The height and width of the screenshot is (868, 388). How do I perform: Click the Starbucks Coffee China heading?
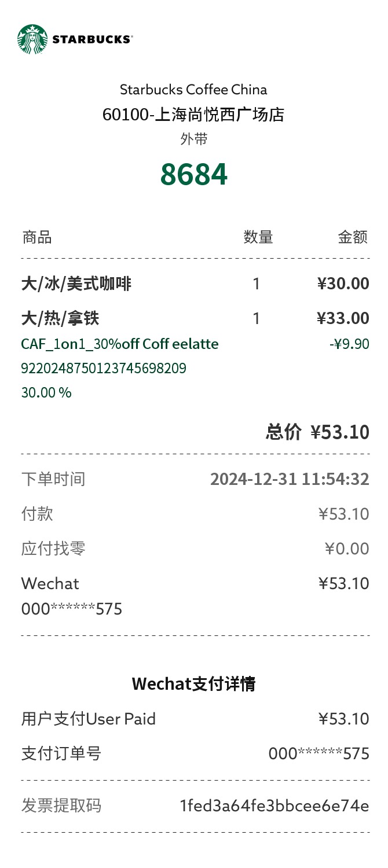click(193, 90)
